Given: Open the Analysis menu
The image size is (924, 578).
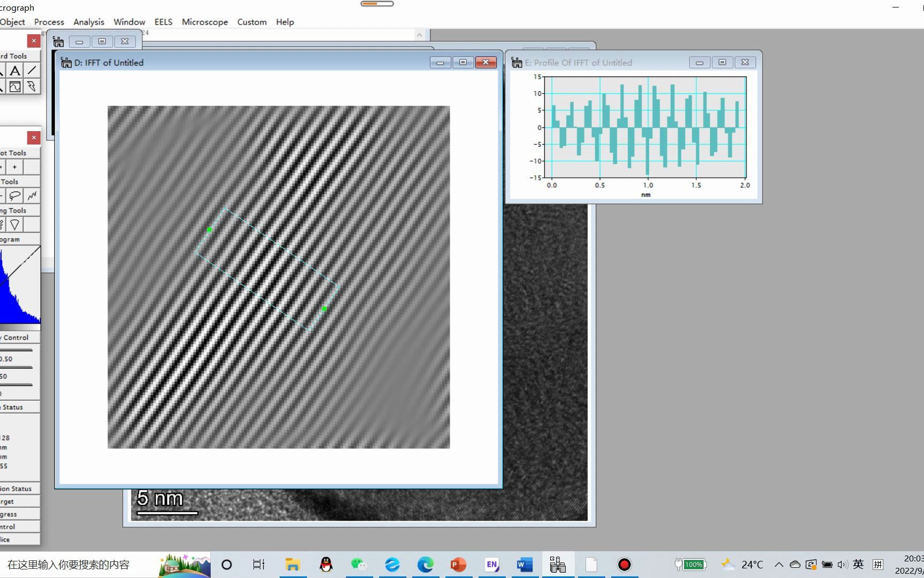Looking at the screenshot, I should (89, 22).
